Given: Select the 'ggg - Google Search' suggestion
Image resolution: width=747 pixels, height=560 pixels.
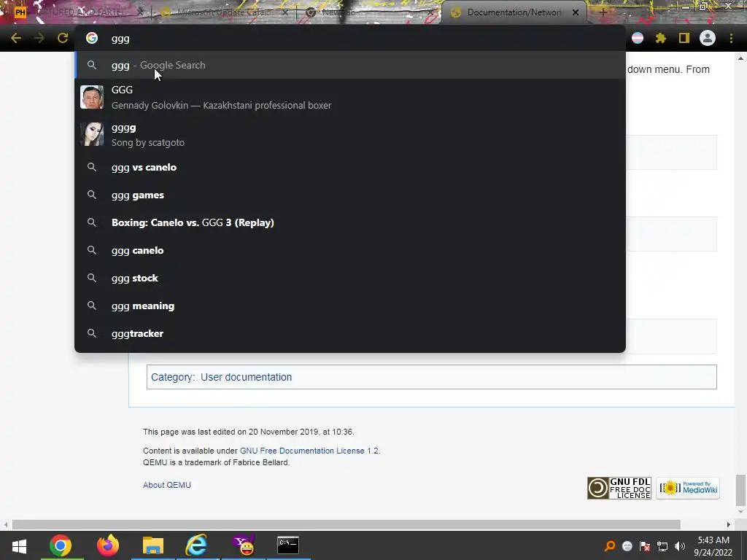Looking at the screenshot, I should point(350,65).
